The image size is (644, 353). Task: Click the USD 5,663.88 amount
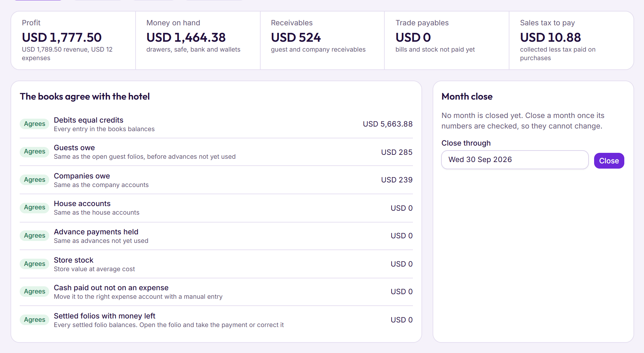click(388, 124)
